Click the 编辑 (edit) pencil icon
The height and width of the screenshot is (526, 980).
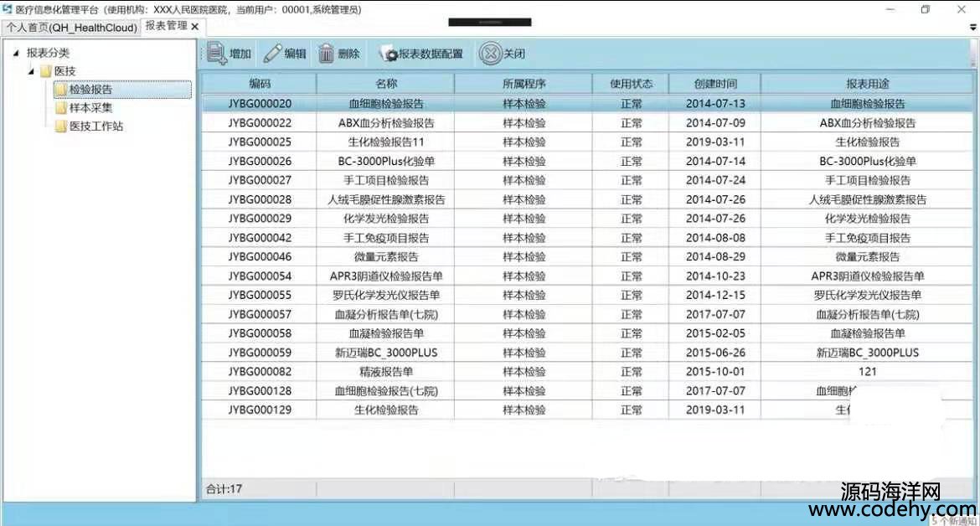pyautogui.click(x=272, y=54)
